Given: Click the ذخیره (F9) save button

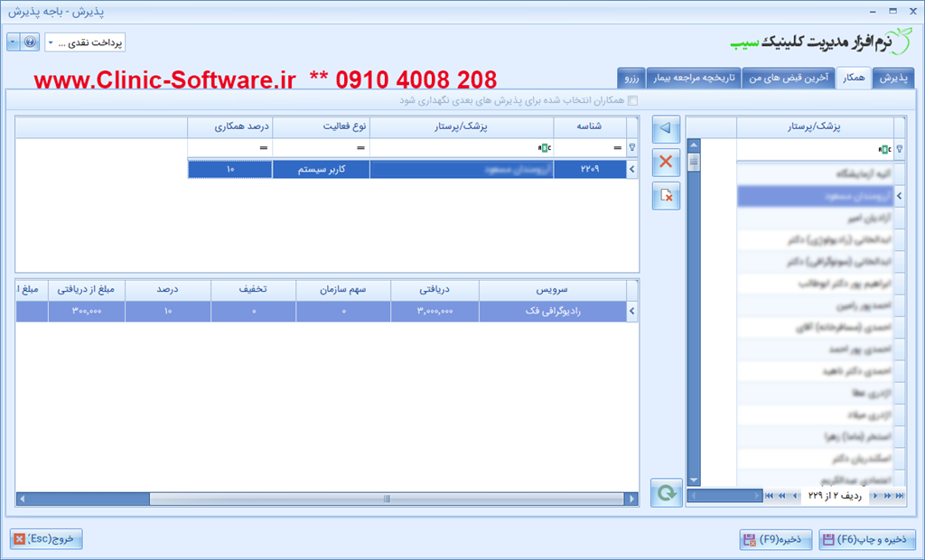Looking at the screenshot, I should coord(771,540).
